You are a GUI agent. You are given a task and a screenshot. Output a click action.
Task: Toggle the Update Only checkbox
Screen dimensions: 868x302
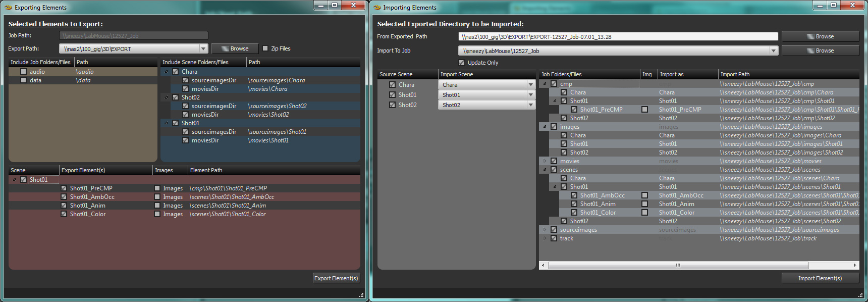[462, 63]
